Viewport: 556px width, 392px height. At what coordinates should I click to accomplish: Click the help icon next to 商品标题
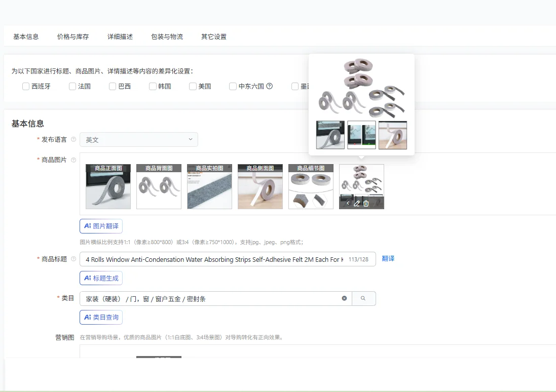click(73, 259)
